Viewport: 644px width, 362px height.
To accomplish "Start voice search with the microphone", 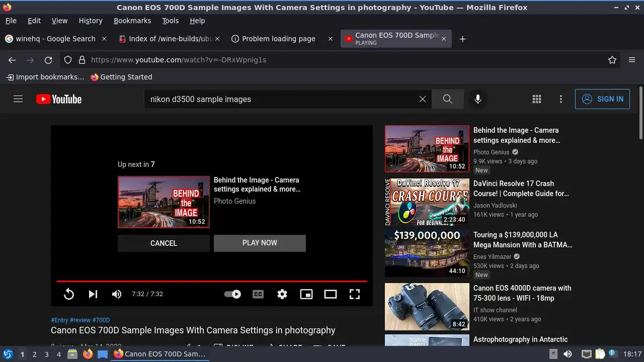I will pos(478,99).
